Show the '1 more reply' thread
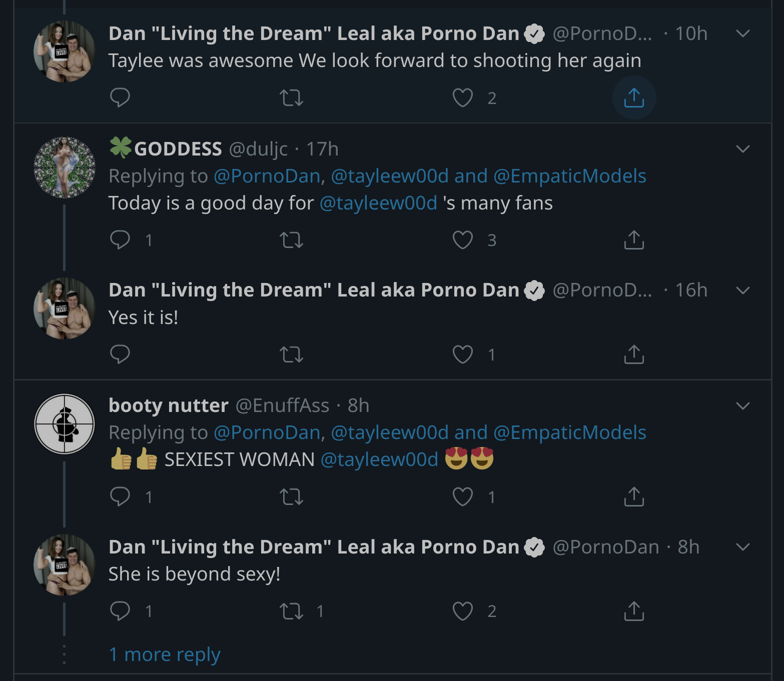The height and width of the screenshot is (681, 784). (x=165, y=654)
